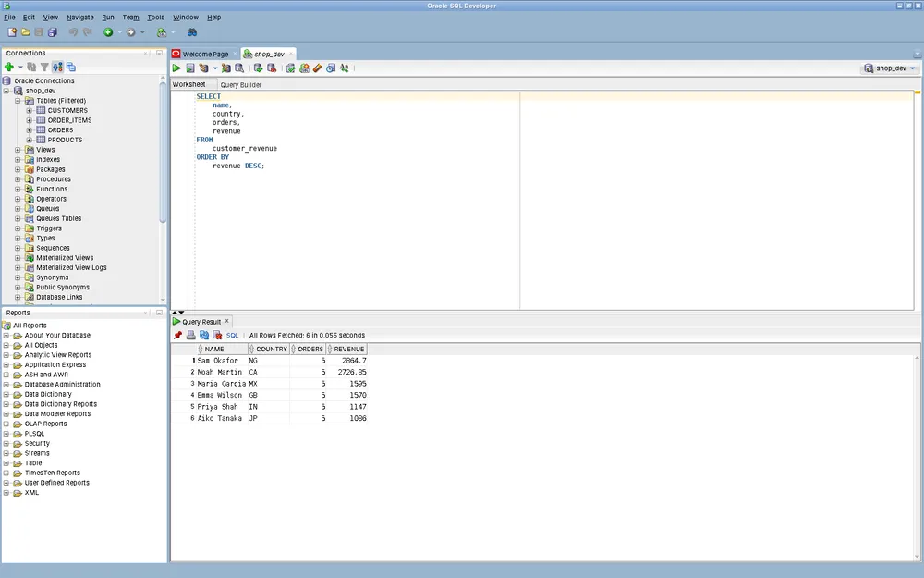This screenshot has height=578, width=924.
Task: Open the shop_dev connection selector at right
Action: click(x=890, y=68)
